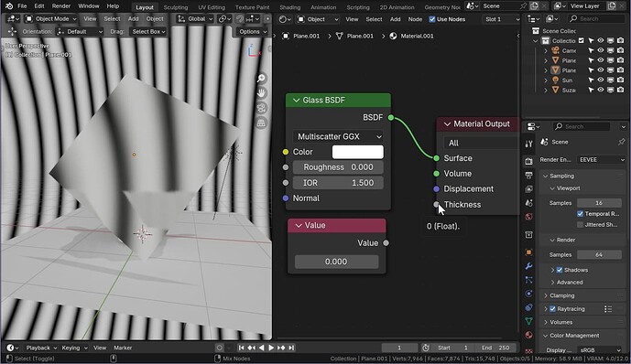Image resolution: width=631 pixels, height=364 pixels.
Task: Open the Render properties tab
Action: (528, 161)
